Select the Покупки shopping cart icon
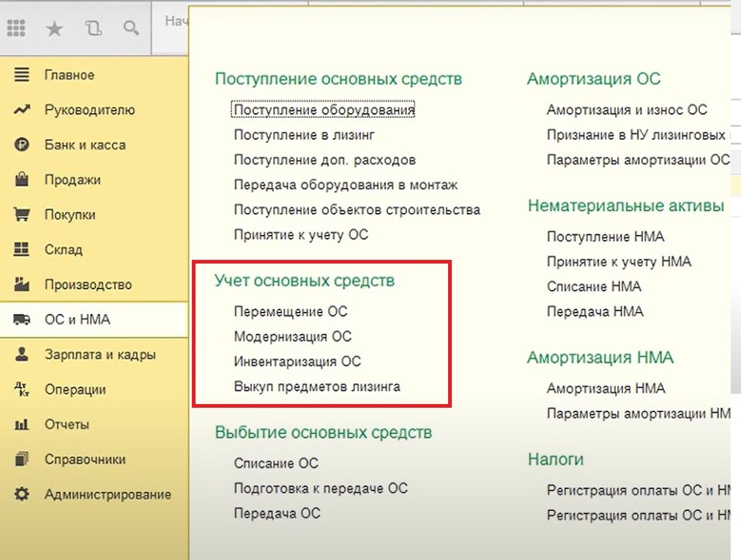The image size is (741, 560). (22, 214)
